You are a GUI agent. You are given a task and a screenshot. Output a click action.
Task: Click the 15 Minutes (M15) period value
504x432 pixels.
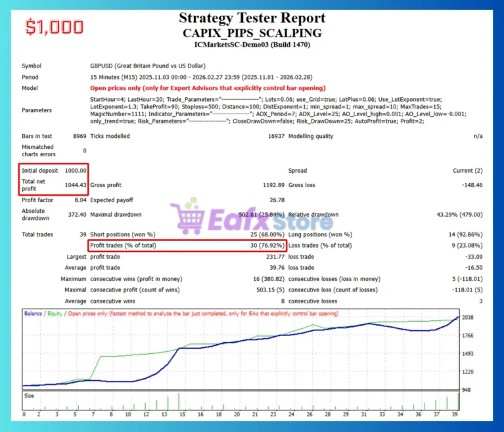[201, 77]
